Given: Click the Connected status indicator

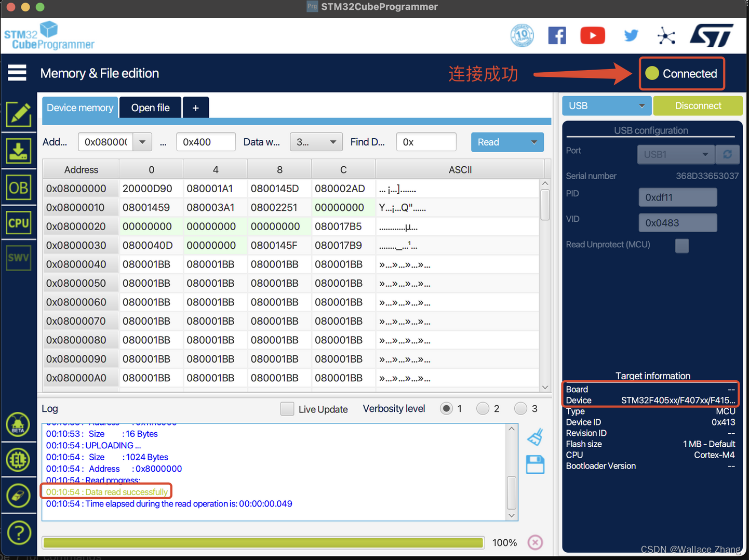Looking at the screenshot, I should [x=682, y=74].
